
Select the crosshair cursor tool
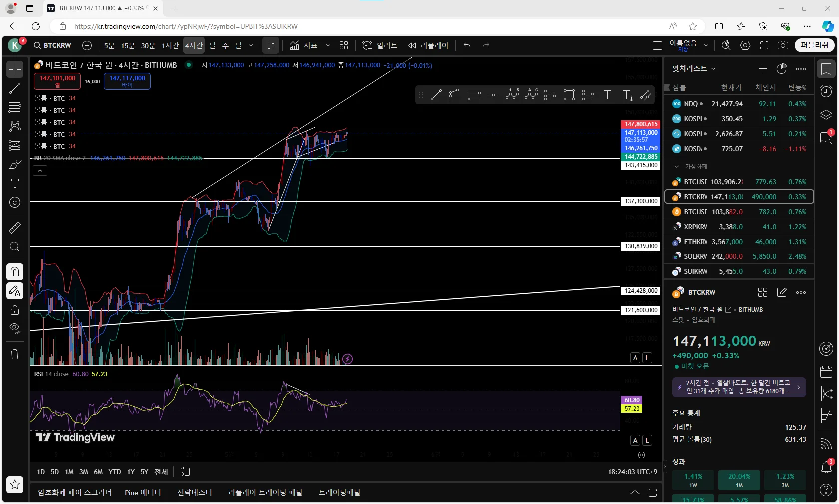[x=15, y=69]
